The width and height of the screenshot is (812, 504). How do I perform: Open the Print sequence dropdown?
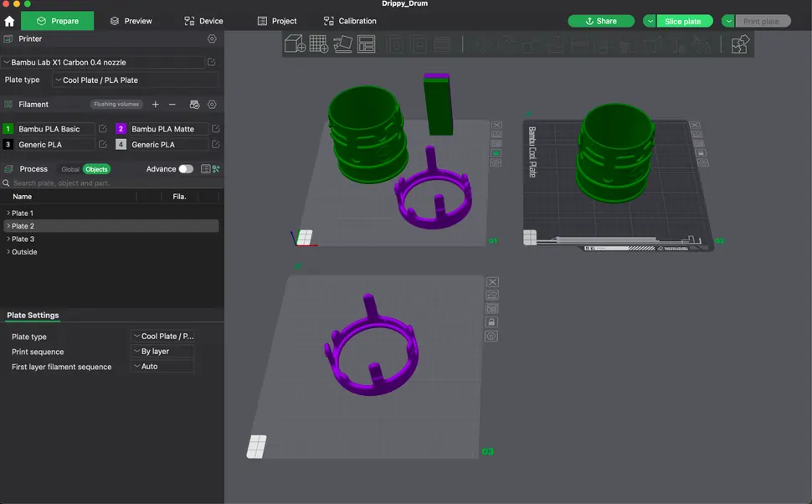(162, 352)
